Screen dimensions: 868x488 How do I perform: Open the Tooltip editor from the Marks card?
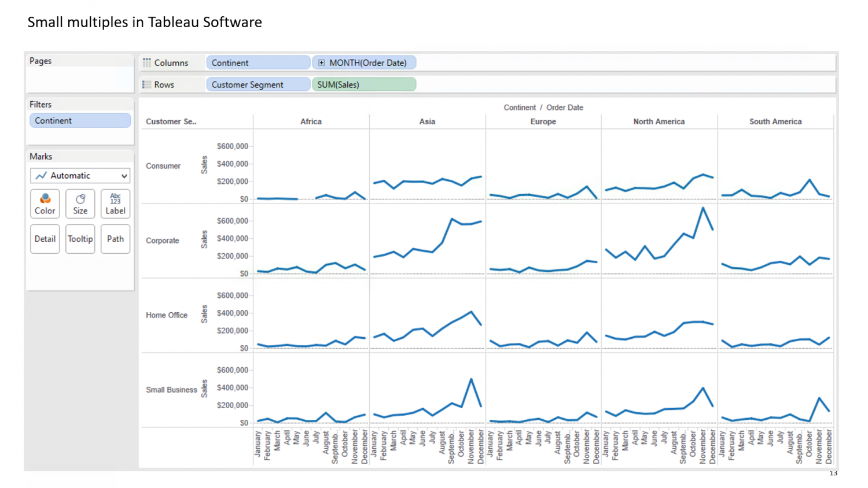(80, 239)
